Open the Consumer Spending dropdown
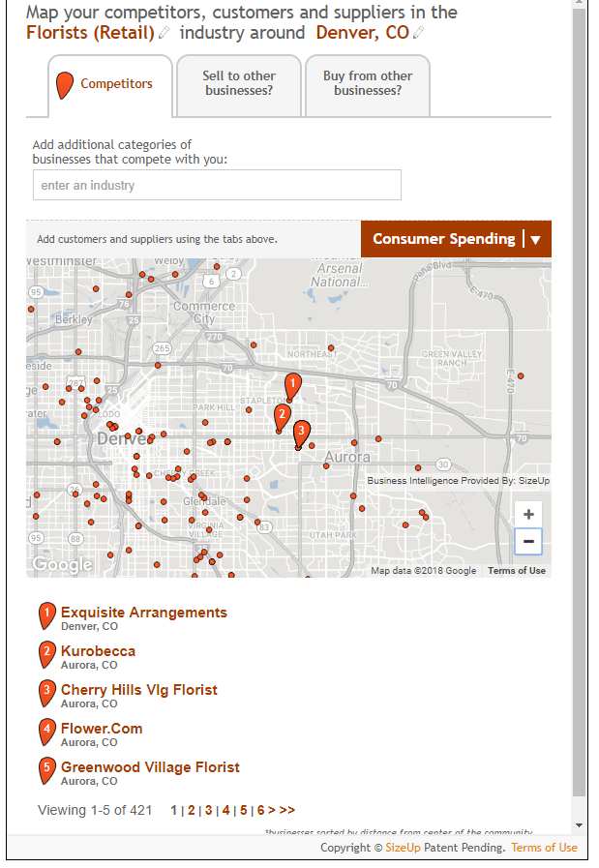Screen dimensions: 599x868 pyautogui.click(x=456, y=239)
